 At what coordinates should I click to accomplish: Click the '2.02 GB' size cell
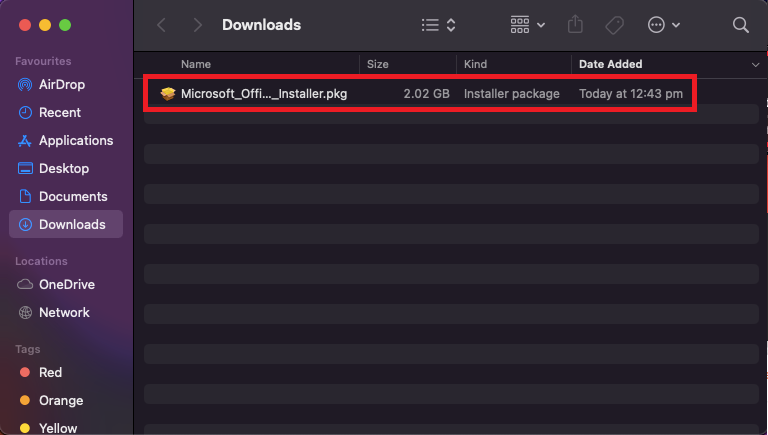click(426, 94)
